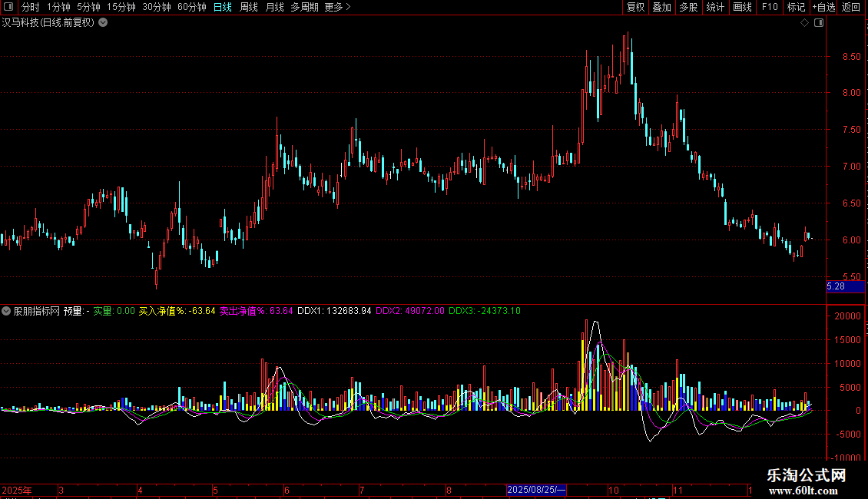Image resolution: width=868 pixels, height=499 pixels.
Task: Click the 汉马科技(日线.前复权) chart title
Action: coord(48,23)
